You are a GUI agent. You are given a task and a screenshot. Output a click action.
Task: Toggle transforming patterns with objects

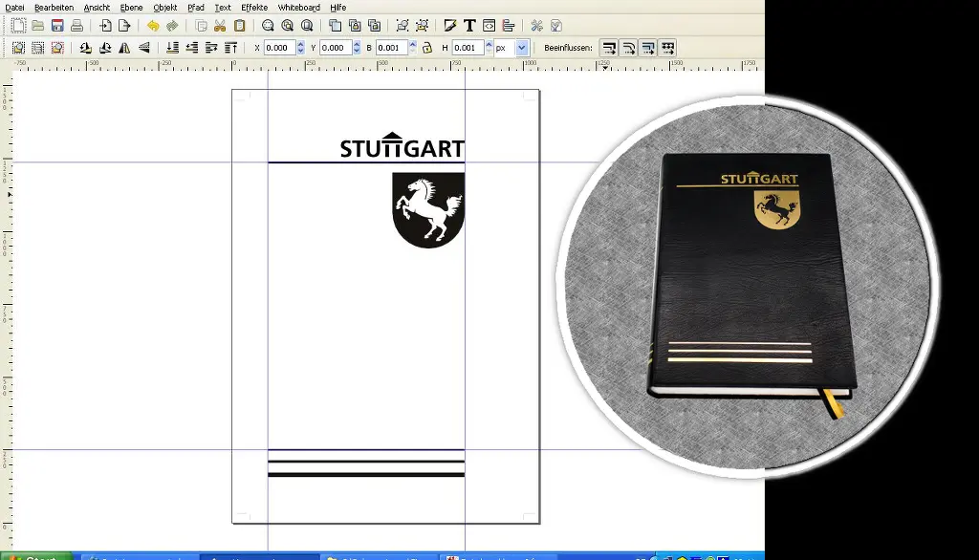(667, 48)
